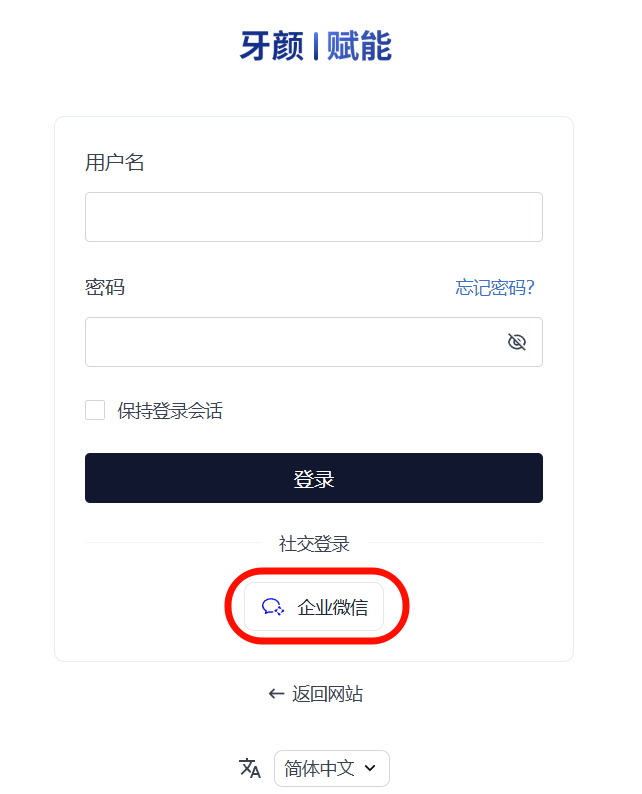Click the 赋能 logo text

(359, 46)
